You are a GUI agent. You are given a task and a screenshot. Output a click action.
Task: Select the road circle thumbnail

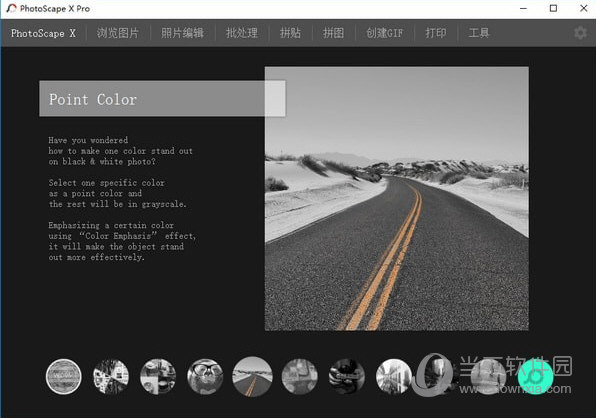252,377
